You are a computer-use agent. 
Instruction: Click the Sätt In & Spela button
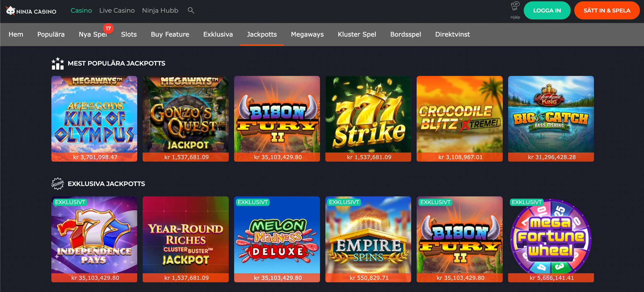607,10
